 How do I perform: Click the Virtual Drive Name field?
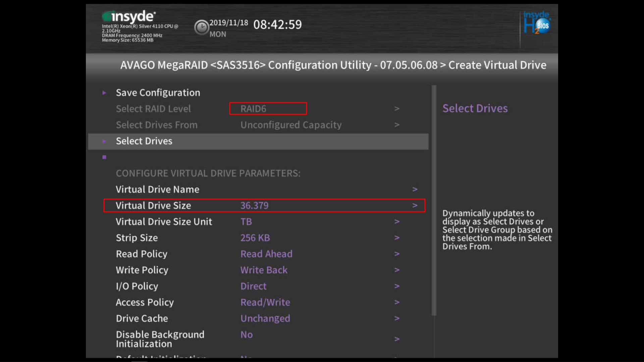(157, 190)
